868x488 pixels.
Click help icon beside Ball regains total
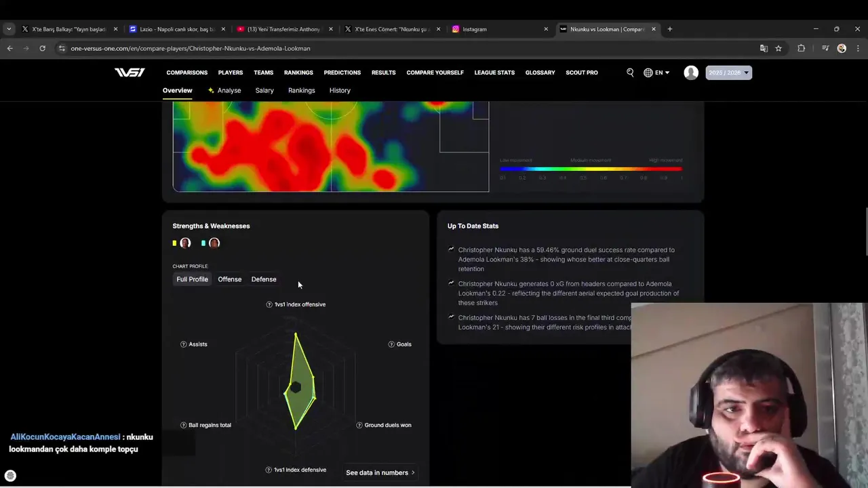pos(184,425)
